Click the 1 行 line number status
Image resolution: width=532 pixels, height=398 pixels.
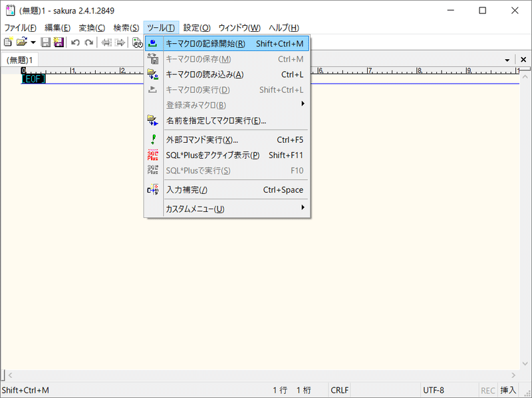tap(280, 390)
